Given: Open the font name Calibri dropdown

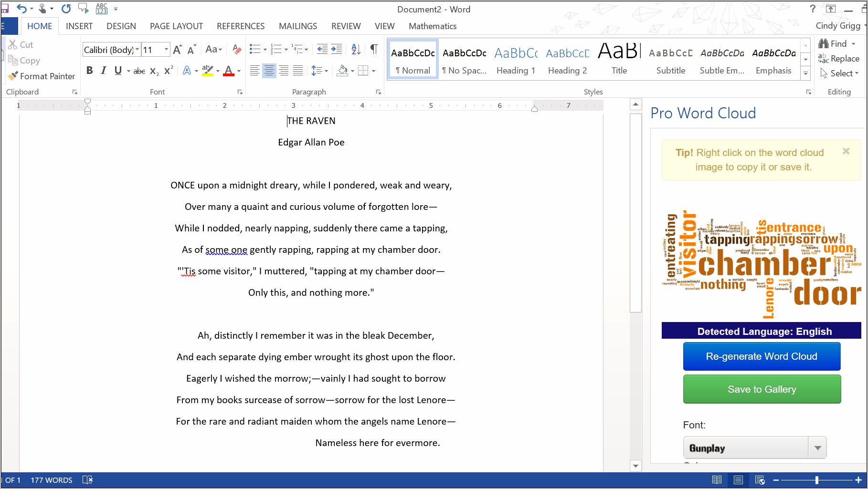Looking at the screenshot, I should 137,50.
